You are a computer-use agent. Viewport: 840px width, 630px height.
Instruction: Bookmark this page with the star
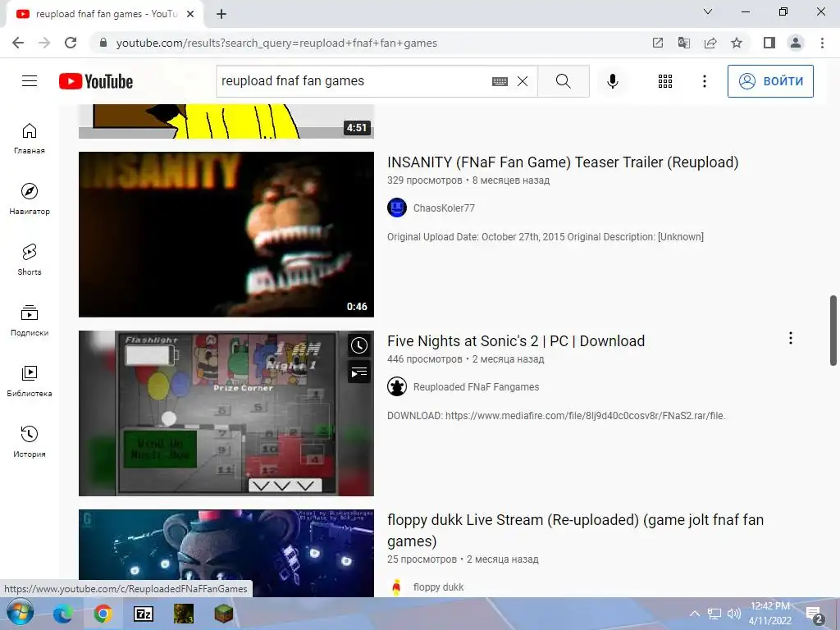737,43
